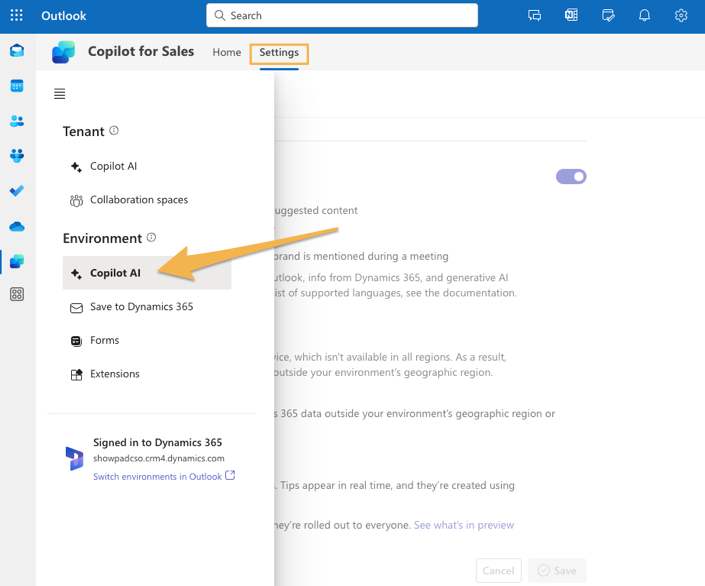Open the OneNote feed icon
This screenshot has height=586, width=705.
coord(571,15)
